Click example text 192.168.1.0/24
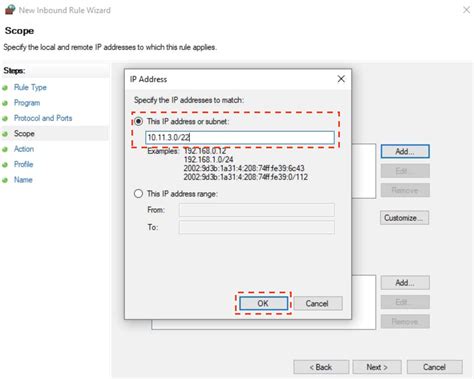Viewport: 474px width, 379px height. 208,159
